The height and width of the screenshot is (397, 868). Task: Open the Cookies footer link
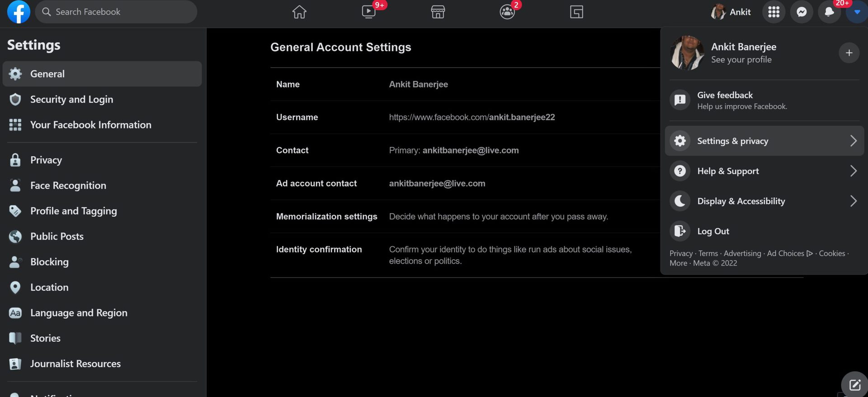click(832, 253)
